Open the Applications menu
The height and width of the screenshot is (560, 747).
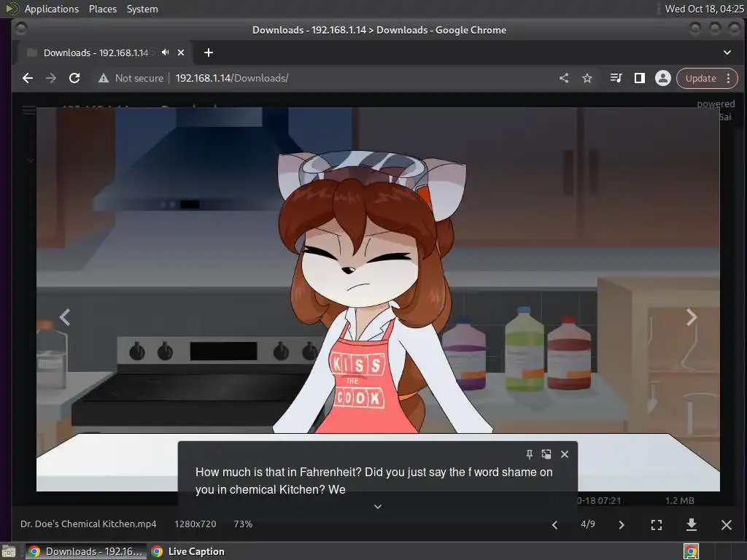click(x=52, y=9)
